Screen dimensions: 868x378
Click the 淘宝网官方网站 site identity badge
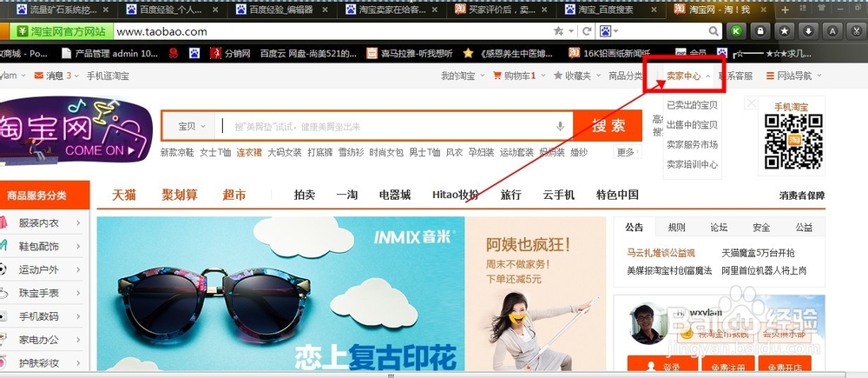click(61, 31)
